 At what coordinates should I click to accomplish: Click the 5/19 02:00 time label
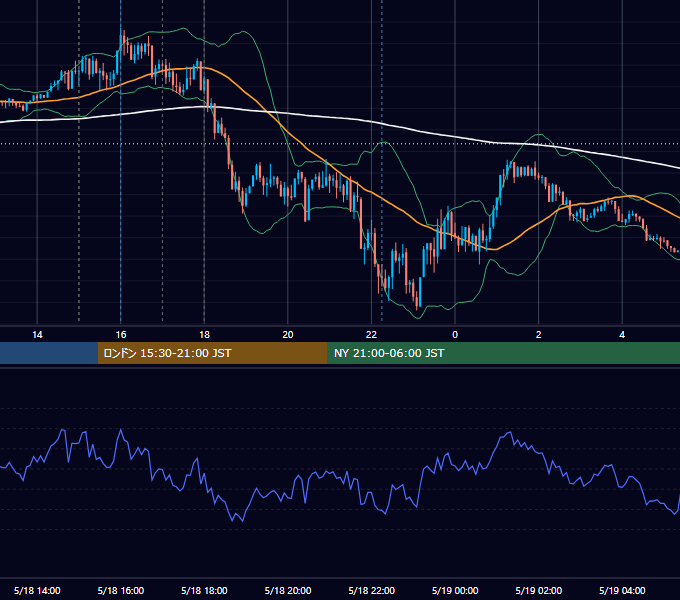pyautogui.click(x=539, y=590)
